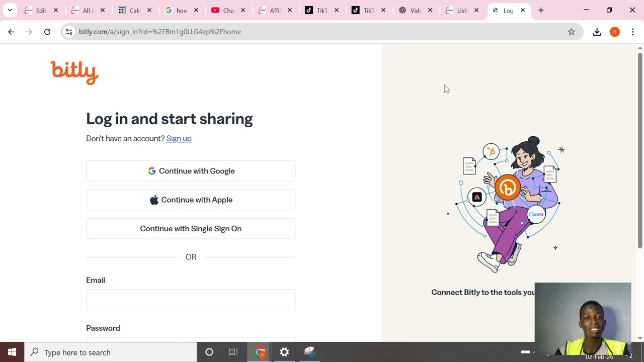Click the orange Bitly badge in illustration
644x362 pixels.
(x=507, y=188)
